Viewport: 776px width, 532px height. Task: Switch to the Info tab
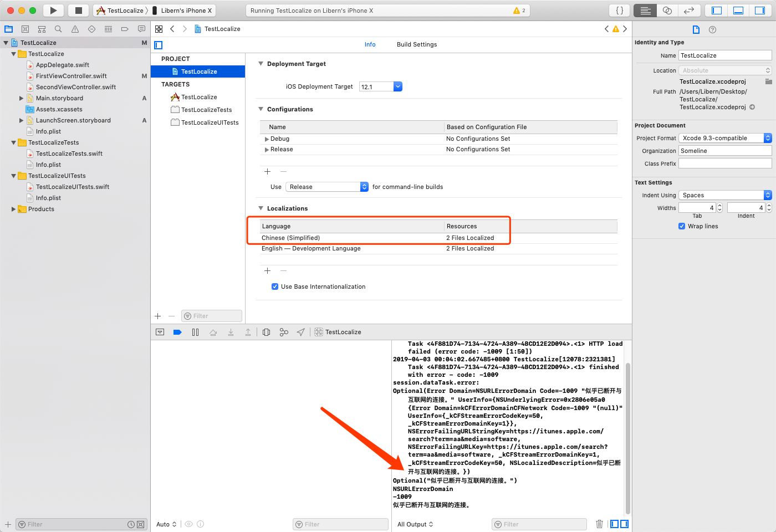(370, 44)
